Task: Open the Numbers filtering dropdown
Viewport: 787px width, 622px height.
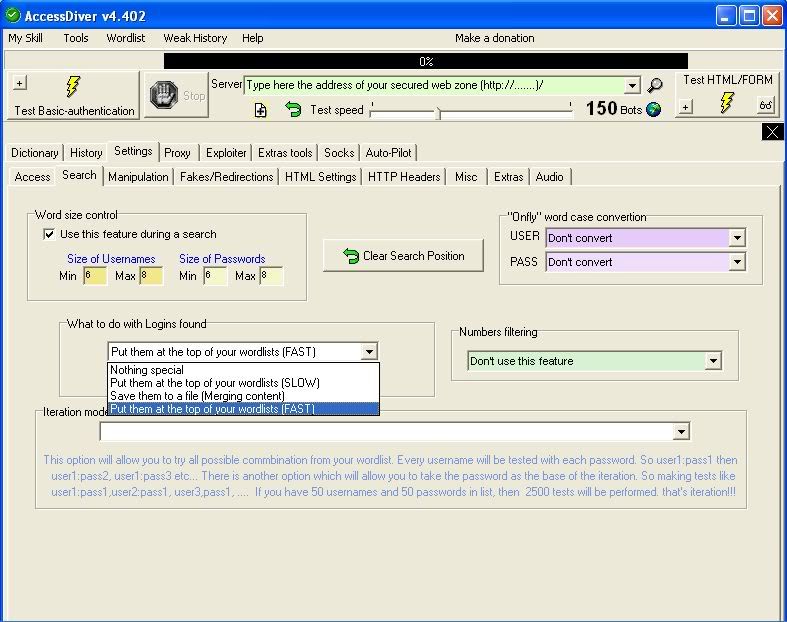Action: (x=713, y=360)
